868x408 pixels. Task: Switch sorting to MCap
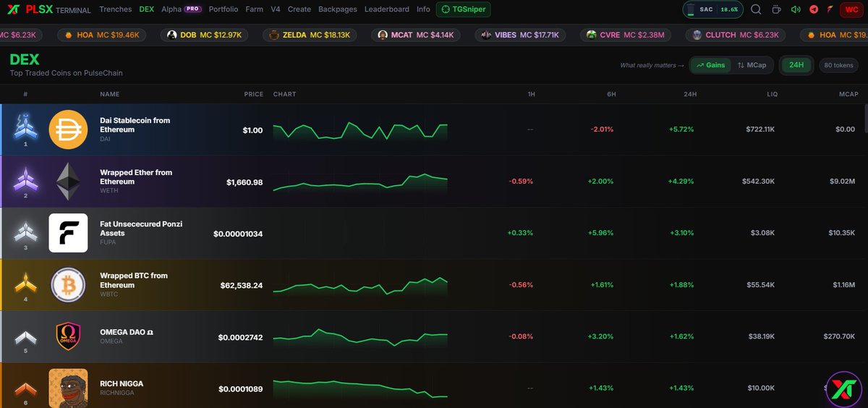[752, 65]
